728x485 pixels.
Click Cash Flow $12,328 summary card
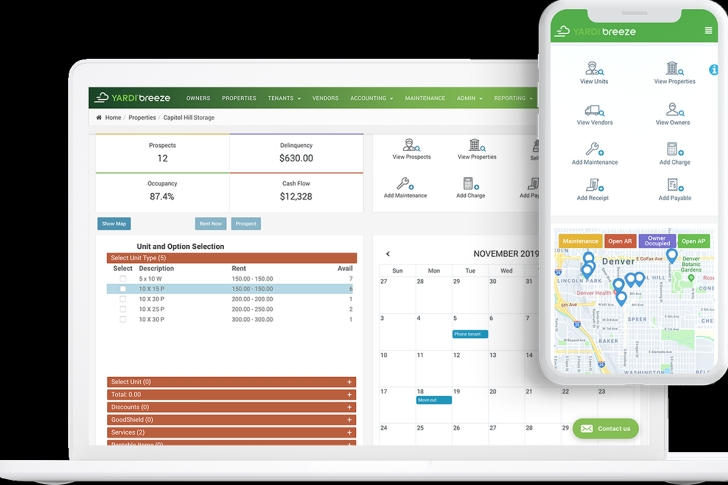[x=296, y=192]
